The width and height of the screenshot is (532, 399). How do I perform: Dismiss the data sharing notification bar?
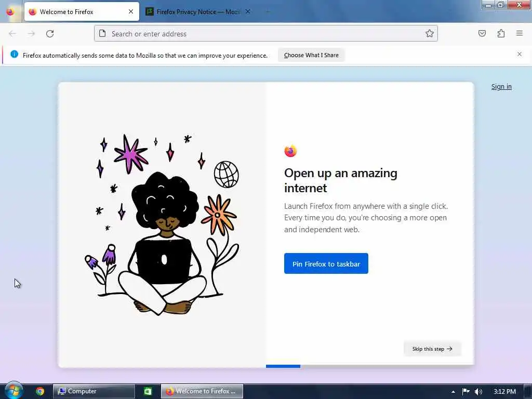[x=520, y=54]
